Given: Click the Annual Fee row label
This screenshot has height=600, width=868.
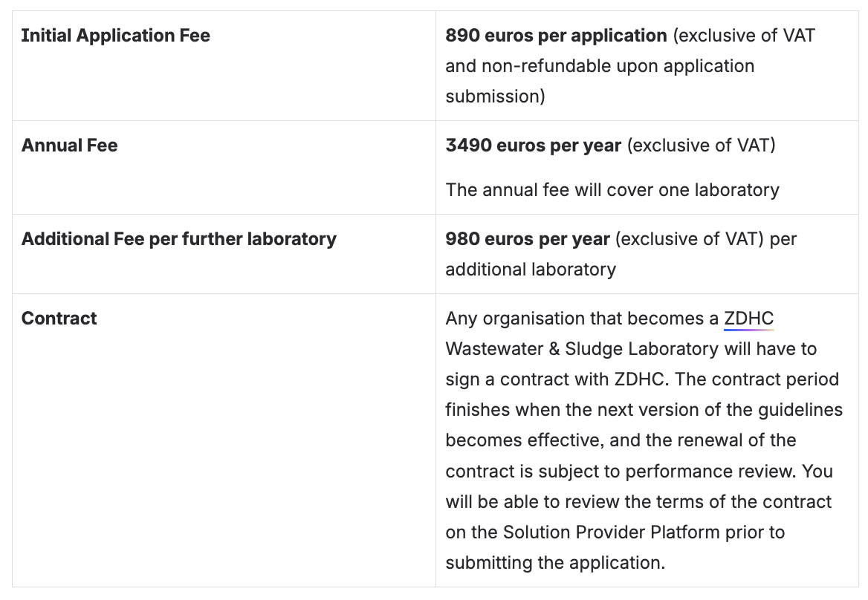Looking at the screenshot, I should pos(69,146).
